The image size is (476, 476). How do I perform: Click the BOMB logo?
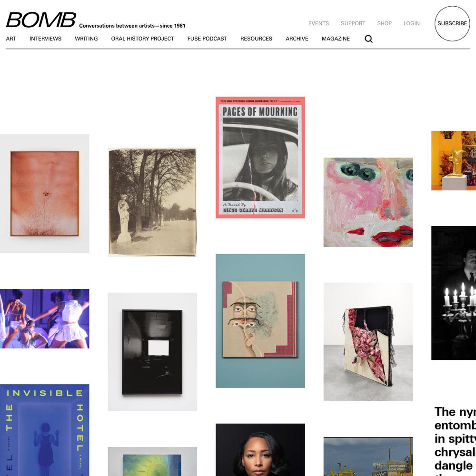click(x=41, y=20)
